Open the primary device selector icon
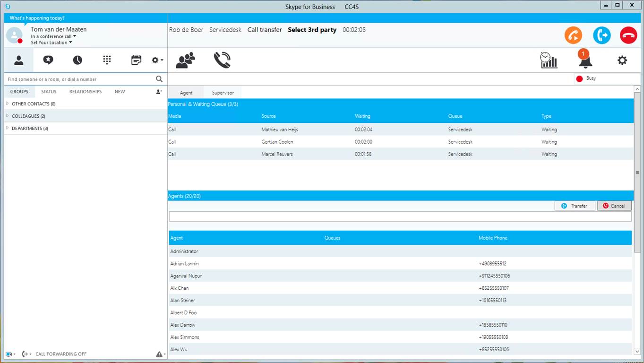 click(x=10, y=354)
